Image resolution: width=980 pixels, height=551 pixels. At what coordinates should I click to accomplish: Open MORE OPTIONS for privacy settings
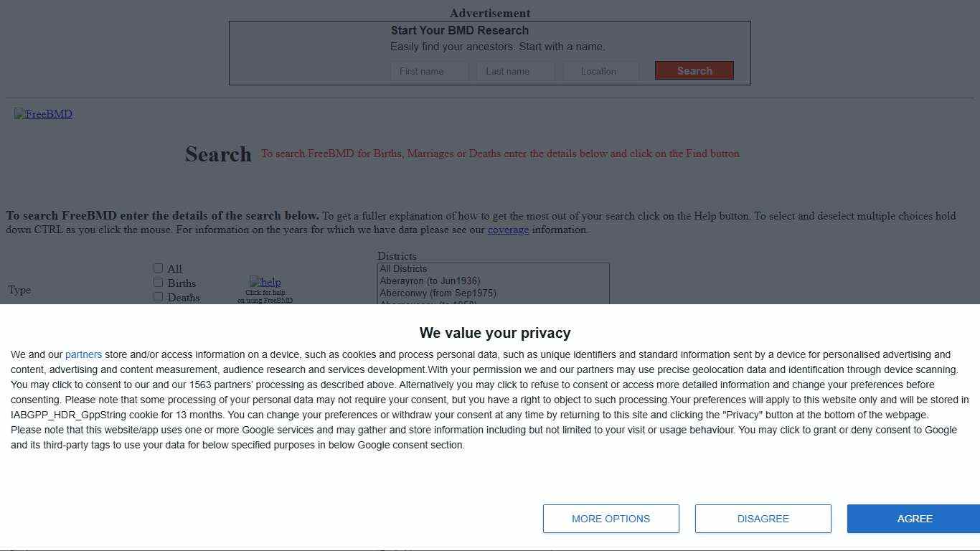coord(611,519)
